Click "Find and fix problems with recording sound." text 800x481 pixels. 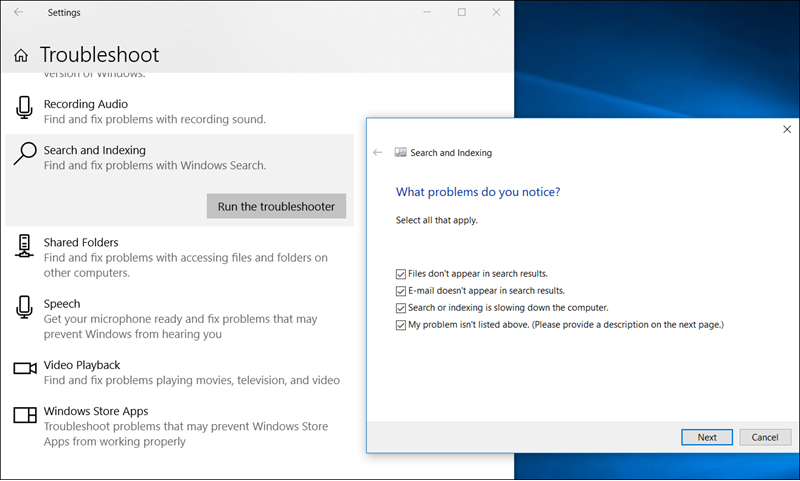[x=155, y=119]
